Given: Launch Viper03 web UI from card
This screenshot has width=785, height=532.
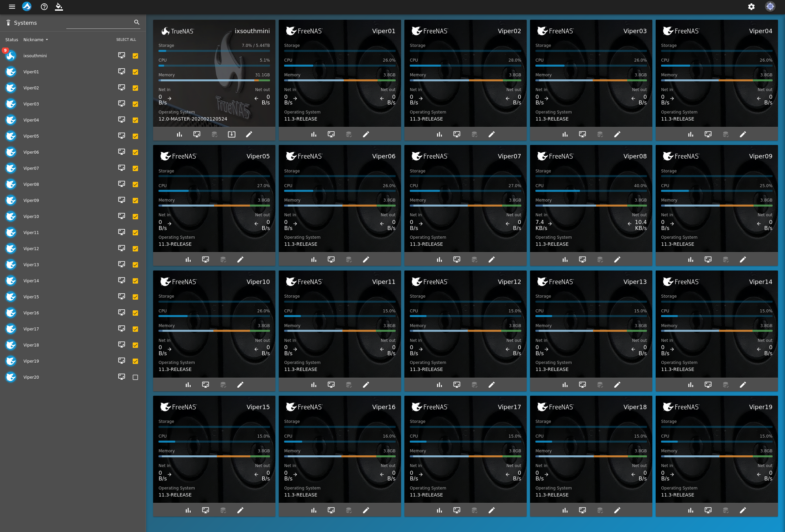Looking at the screenshot, I should click(583, 134).
